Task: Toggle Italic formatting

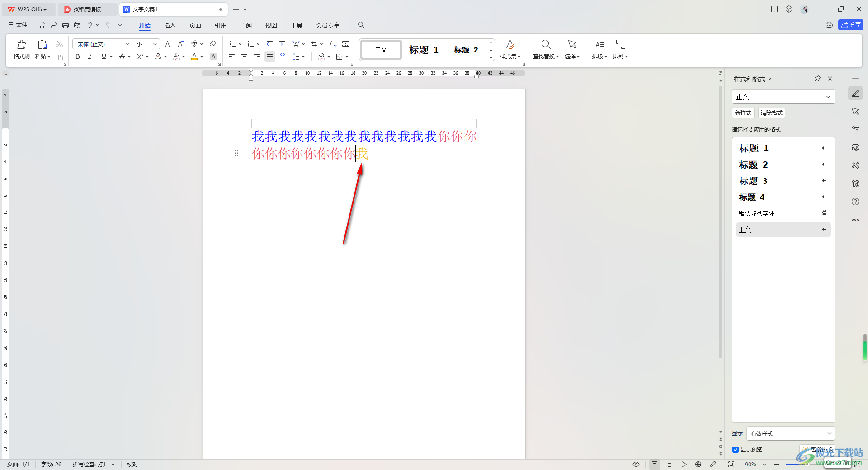Action: [90, 56]
